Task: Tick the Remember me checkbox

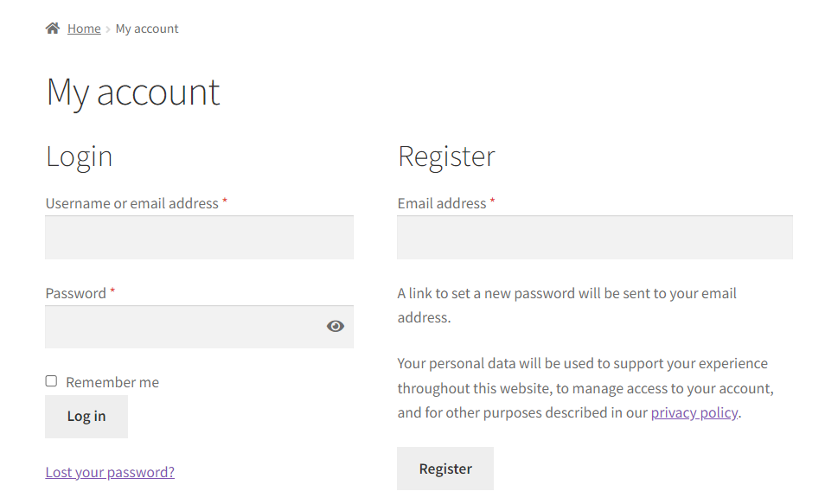Action: (x=51, y=381)
